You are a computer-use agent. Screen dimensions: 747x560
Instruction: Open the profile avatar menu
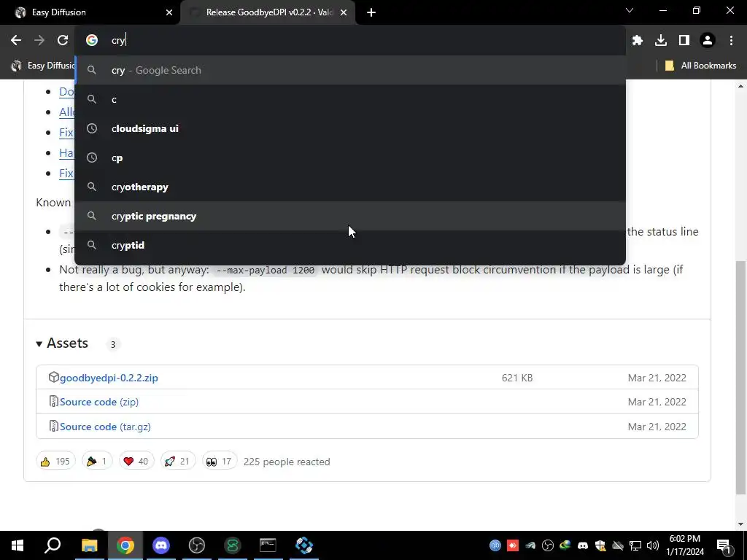click(x=708, y=41)
